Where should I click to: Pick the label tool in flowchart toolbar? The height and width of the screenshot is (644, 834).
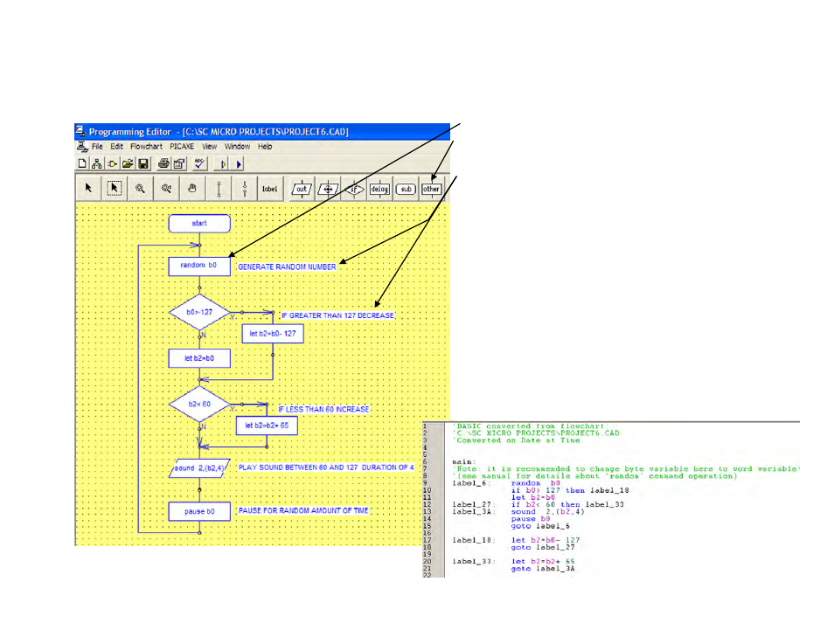(x=269, y=189)
